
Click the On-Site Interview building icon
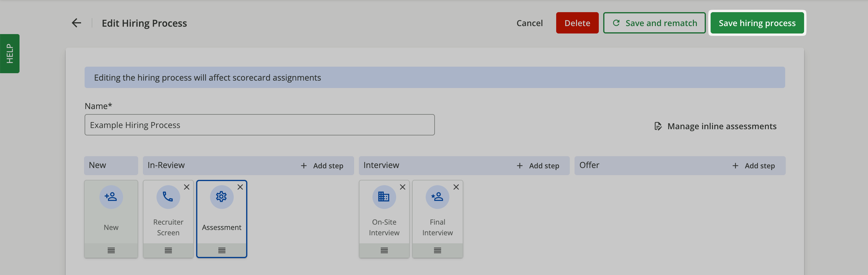pyautogui.click(x=384, y=197)
